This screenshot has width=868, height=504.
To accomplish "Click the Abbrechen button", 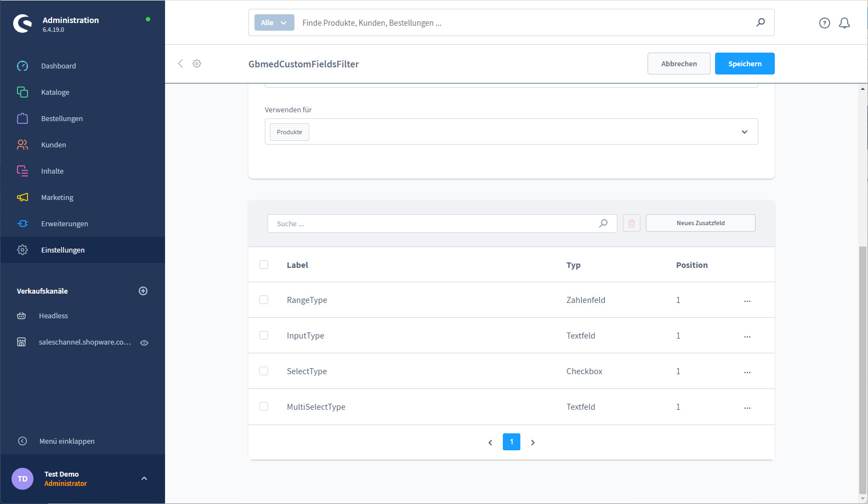I will (x=679, y=64).
